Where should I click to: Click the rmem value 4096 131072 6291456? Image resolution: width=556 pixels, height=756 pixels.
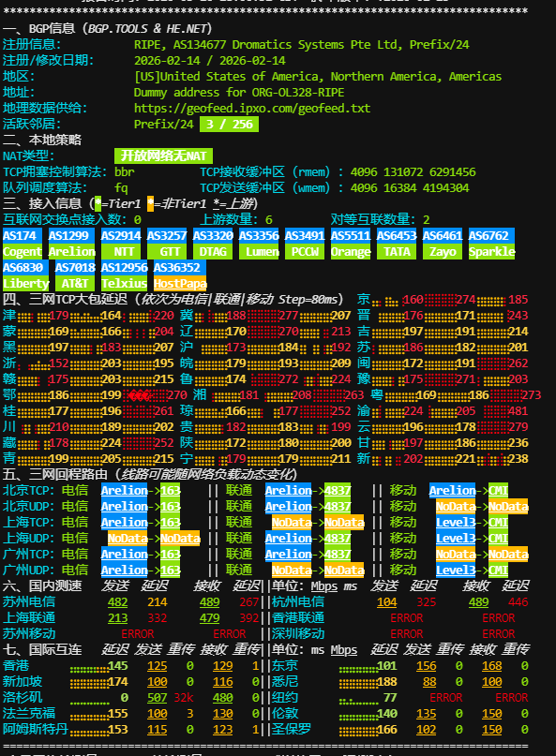(x=413, y=171)
